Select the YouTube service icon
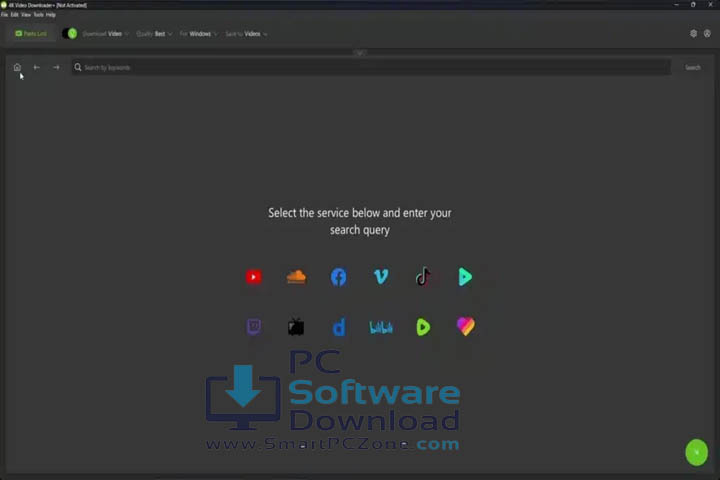This screenshot has height=480, width=720. (253, 277)
